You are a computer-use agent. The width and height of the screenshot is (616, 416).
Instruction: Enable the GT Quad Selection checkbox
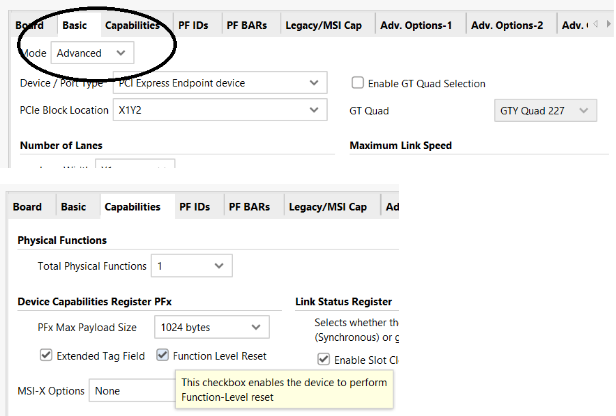358,83
